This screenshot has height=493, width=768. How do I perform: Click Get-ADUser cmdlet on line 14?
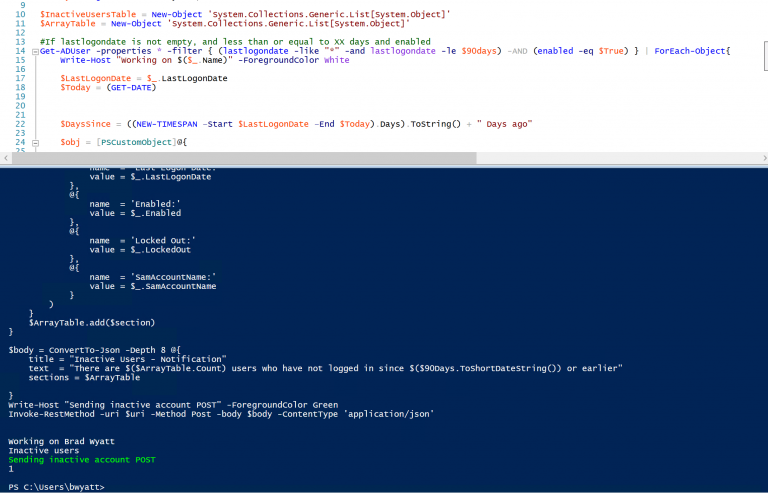click(x=65, y=51)
